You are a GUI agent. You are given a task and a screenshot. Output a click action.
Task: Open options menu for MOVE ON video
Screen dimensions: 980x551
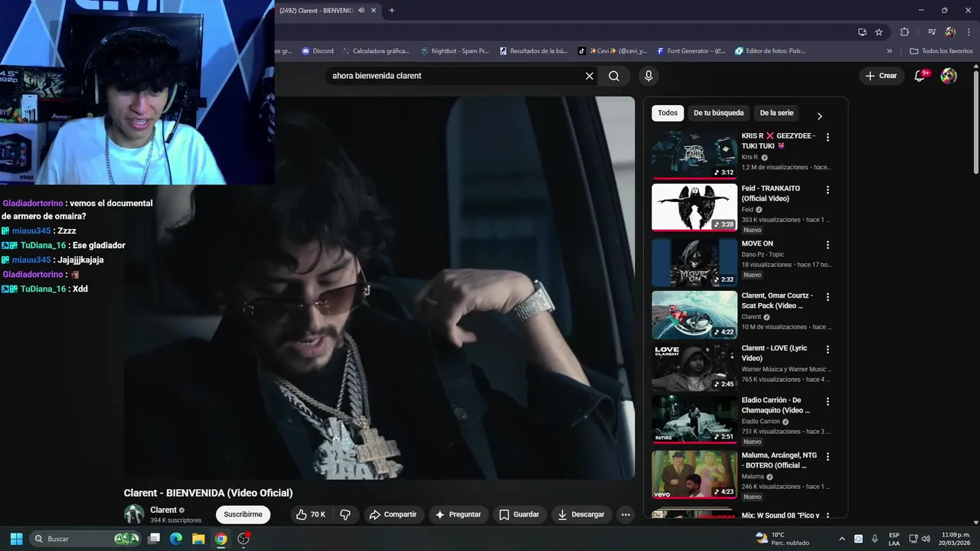[827, 245]
